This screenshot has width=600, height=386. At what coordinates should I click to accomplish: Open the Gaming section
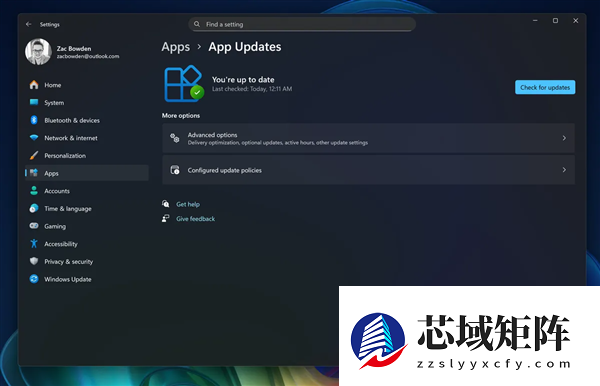tap(87, 226)
